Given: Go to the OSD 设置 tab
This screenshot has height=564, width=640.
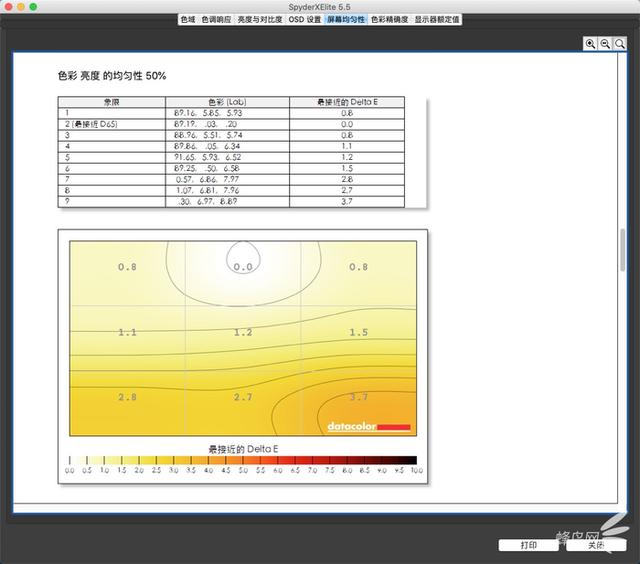Looking at the screenshot, I should click(x=305, y=19).
